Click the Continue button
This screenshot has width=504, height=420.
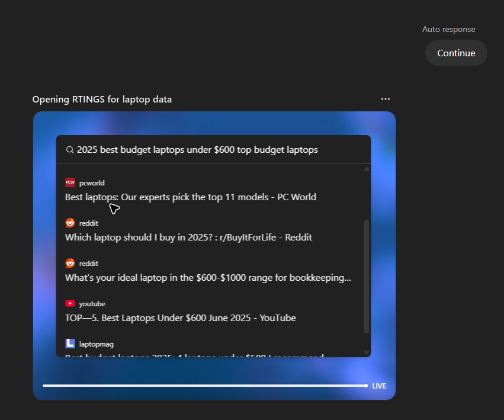pos(456,53)
